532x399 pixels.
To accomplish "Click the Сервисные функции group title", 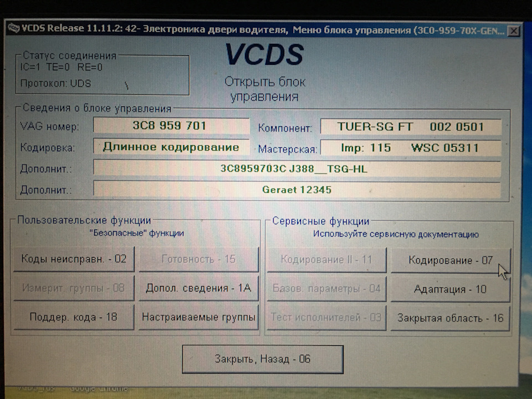I will pyautogui.click(x=321, y=221).
